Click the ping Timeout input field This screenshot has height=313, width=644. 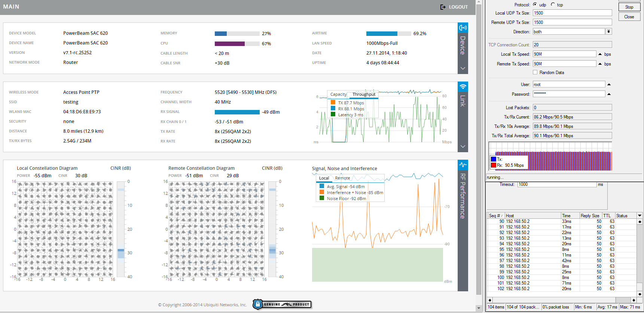pos(556,185)
